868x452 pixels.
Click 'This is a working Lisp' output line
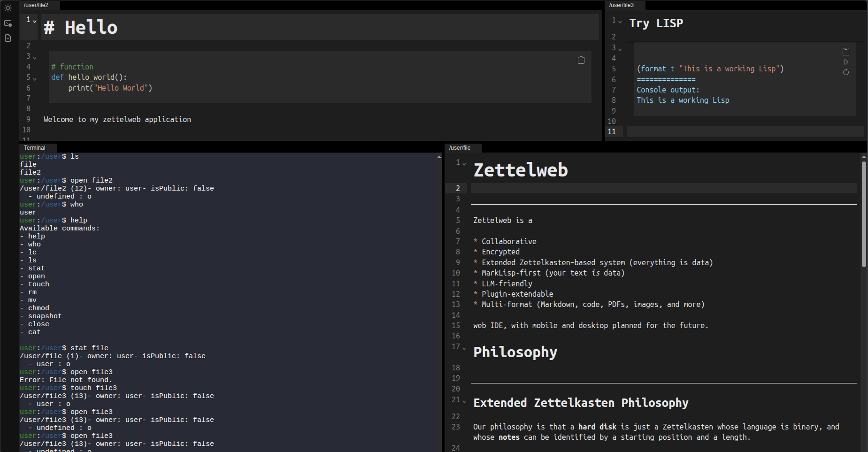(683, 100)
